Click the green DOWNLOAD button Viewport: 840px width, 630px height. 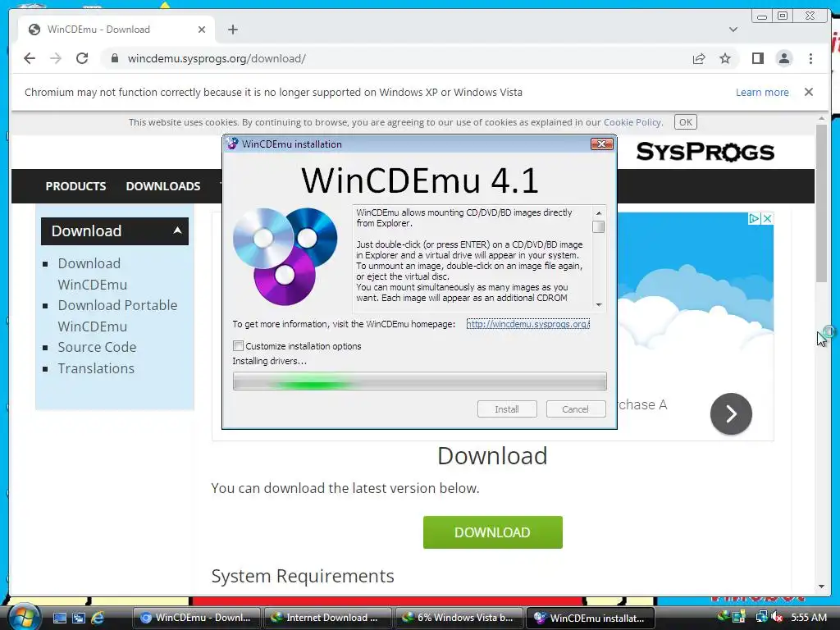[x=492, y=532]
